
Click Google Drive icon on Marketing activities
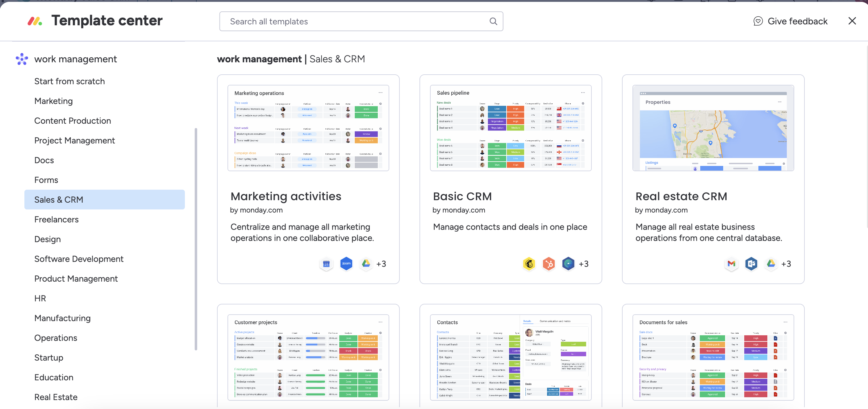pyautogui.click(x=366, y=264)
